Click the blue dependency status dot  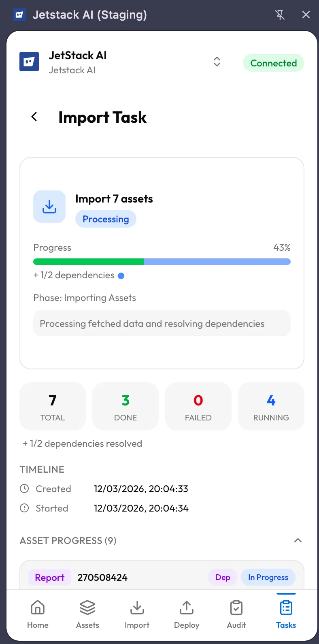[x=121, y=276]
